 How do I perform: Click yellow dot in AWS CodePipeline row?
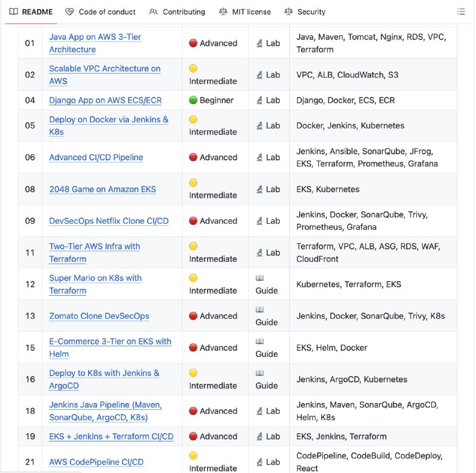pos(193,455)
